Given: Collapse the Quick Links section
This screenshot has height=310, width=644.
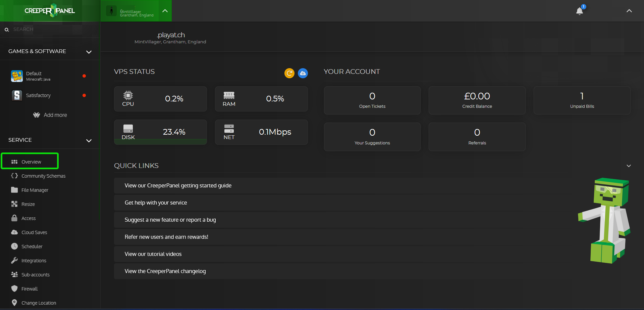Looking at the screenshot, I should (629, 166).
